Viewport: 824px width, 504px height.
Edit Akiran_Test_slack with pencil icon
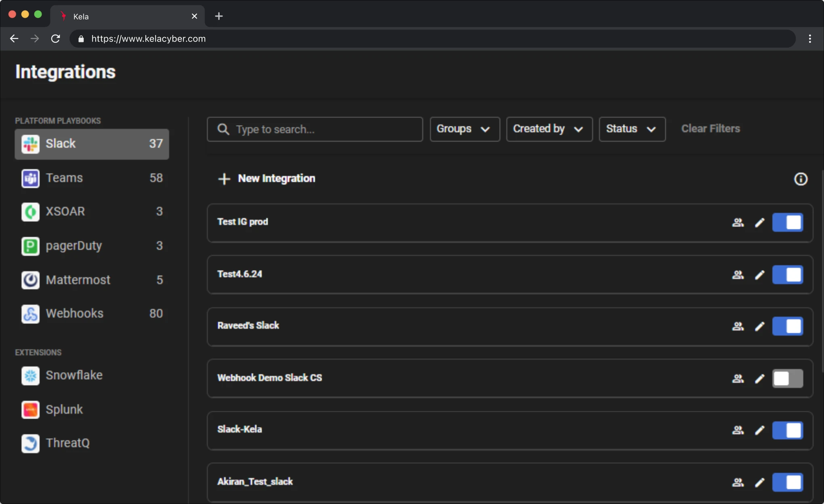(x=760, y=483)
